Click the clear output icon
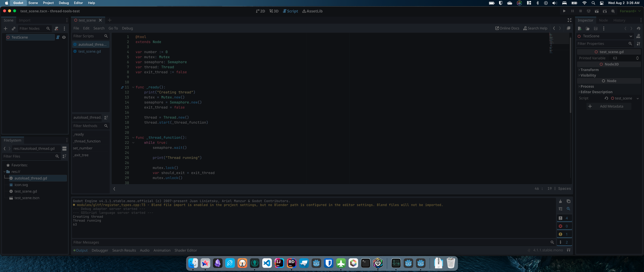The height and width of the screenshot is (272, 644). pos(560,201)
